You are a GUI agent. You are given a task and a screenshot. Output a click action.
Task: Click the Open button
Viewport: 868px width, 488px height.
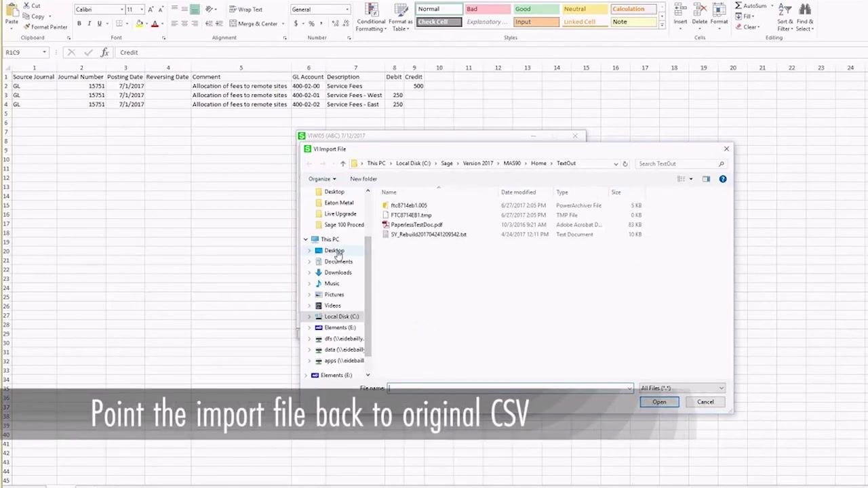pyautogui.click(x=659, y=402)
